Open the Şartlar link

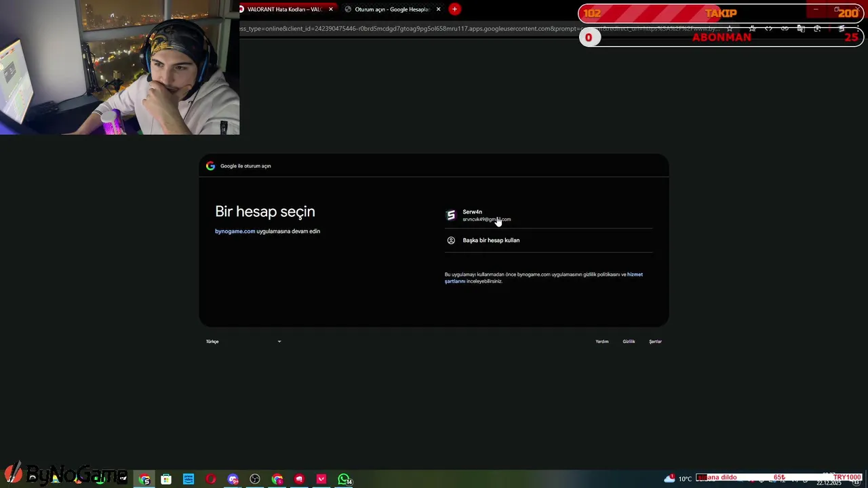[655, 342]
